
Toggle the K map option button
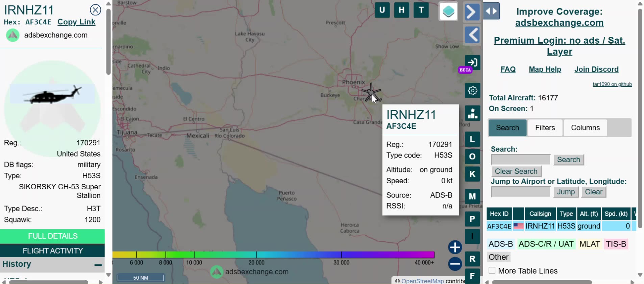(472, 174)
